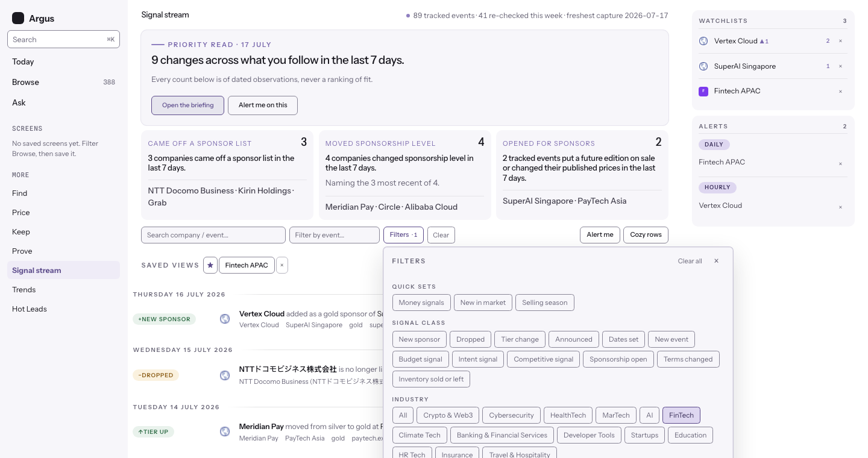868x458 pixels.
Task: Remove SuperAI Singapore from the watchlists
Action: coord(840,66)
